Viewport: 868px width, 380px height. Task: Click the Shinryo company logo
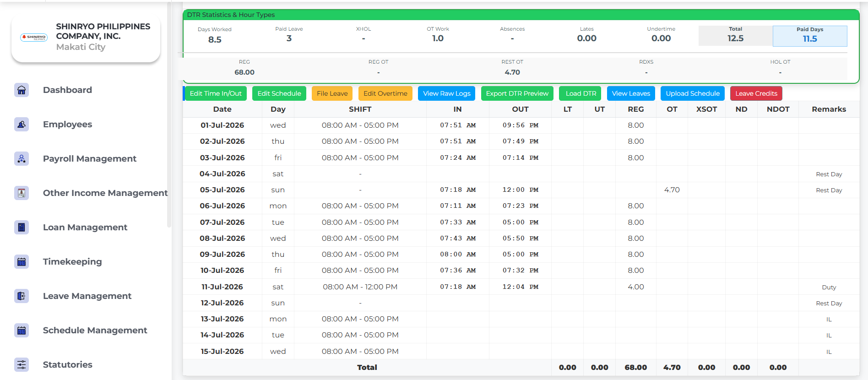[34, 37]
